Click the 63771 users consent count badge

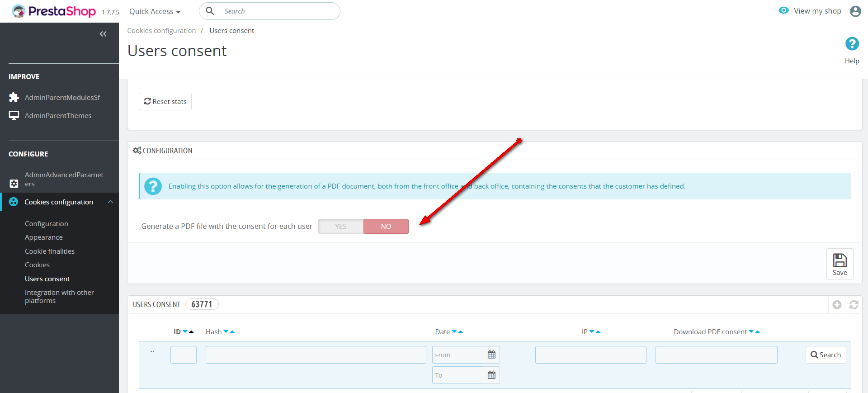pyautogui.click(x=202, y=304)
